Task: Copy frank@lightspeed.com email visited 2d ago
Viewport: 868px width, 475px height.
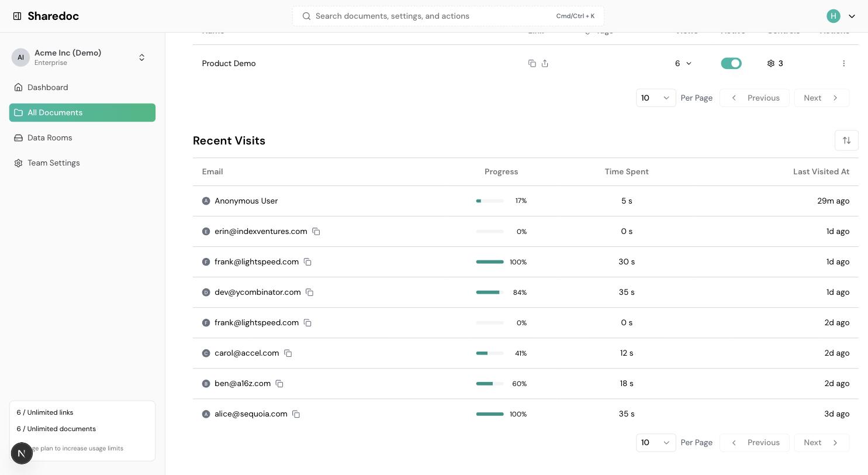Action: [x=307, y=323]
